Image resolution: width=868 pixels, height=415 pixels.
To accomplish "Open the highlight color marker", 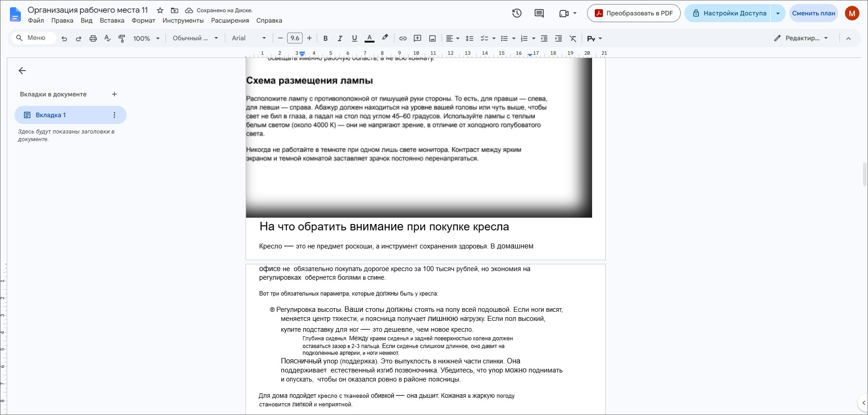I will (x=385, y=38).
